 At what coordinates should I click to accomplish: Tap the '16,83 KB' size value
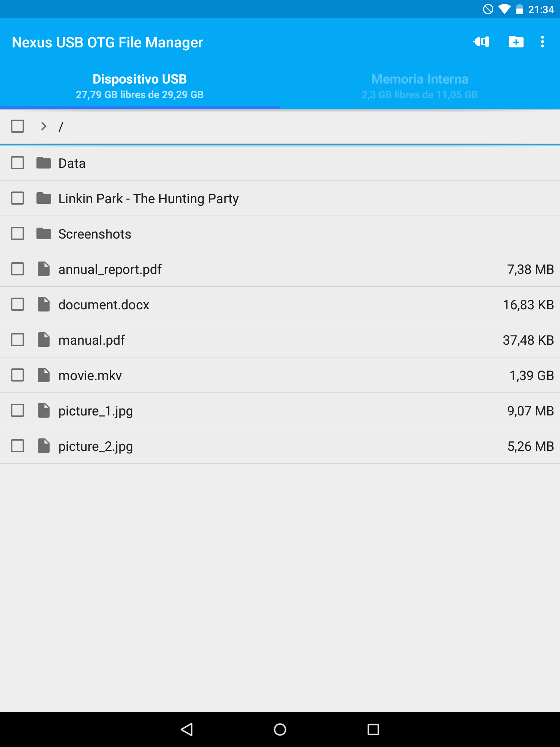528,305
